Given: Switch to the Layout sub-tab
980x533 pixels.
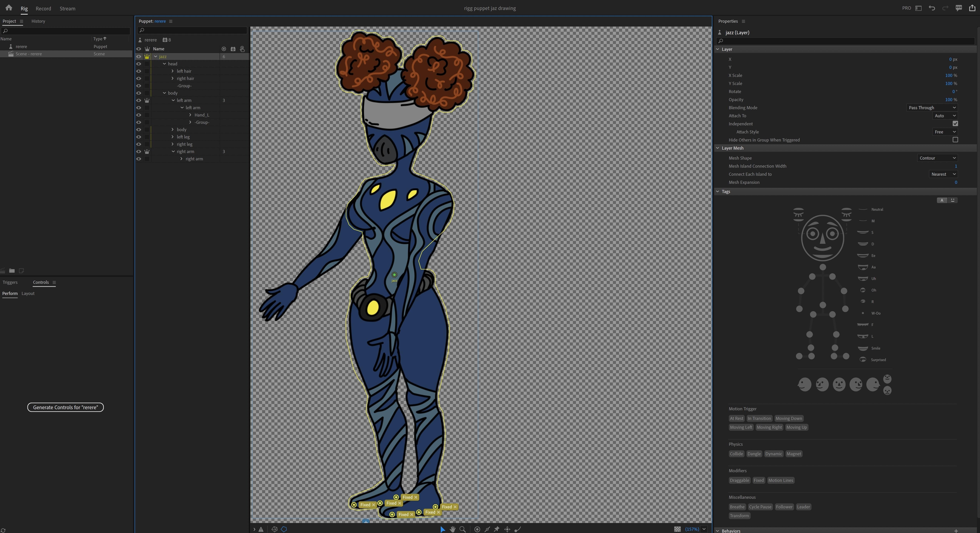Looking at the screenshot, I should coord(28,294).
